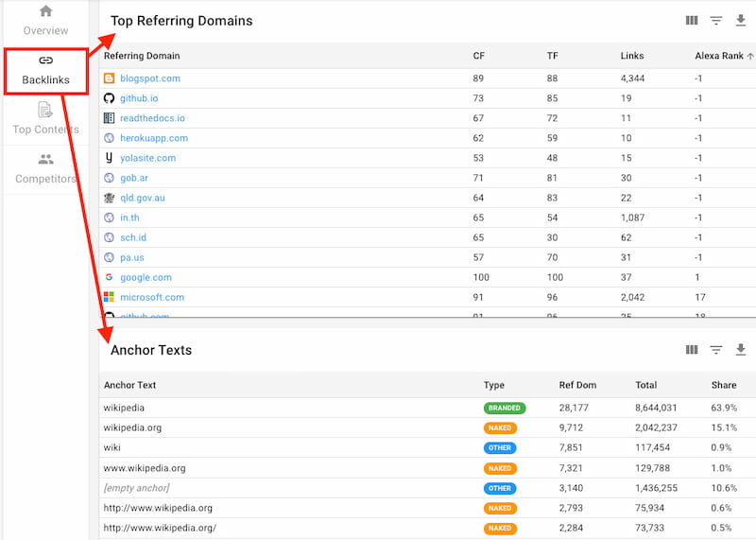Select the "8,644,031" total cell

[656, 408]
